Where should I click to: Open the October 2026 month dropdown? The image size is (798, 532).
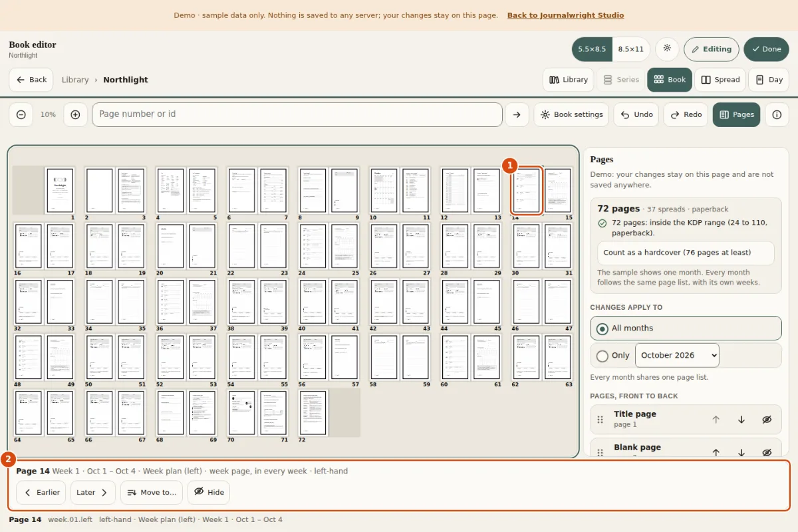677,355
